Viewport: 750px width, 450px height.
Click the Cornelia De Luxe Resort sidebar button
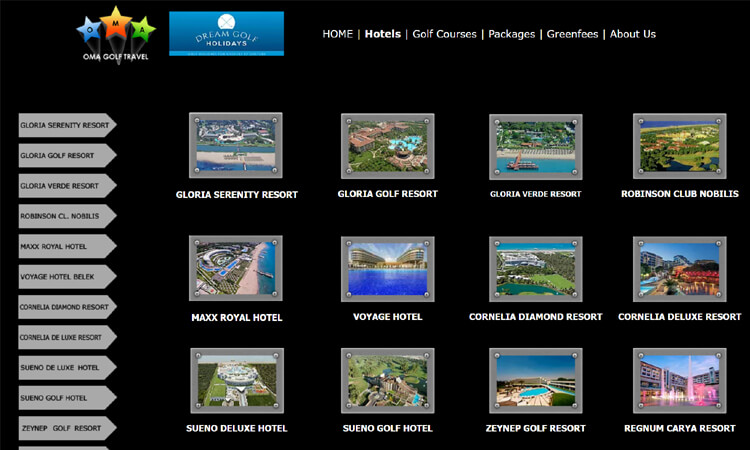point(67,337)
